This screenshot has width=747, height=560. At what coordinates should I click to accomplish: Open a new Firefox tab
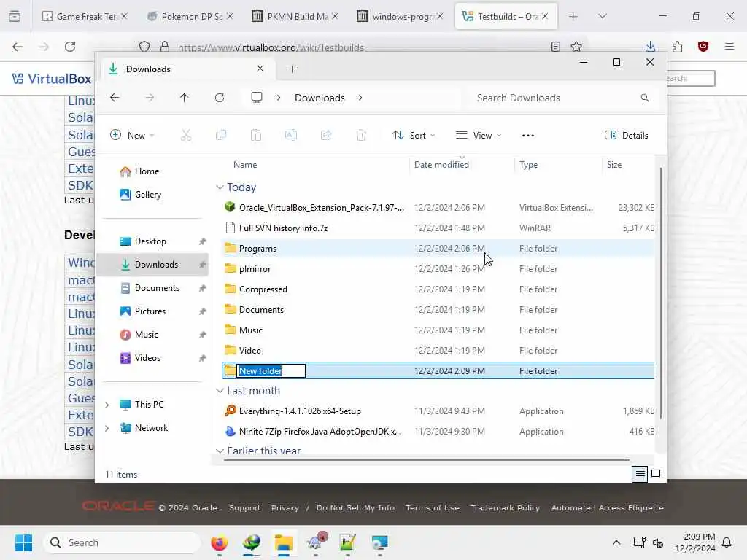(x=573, y=16)
